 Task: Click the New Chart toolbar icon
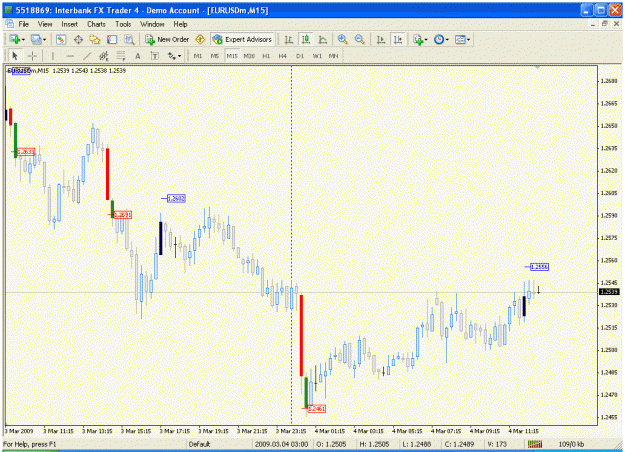[x=15, y=39]
